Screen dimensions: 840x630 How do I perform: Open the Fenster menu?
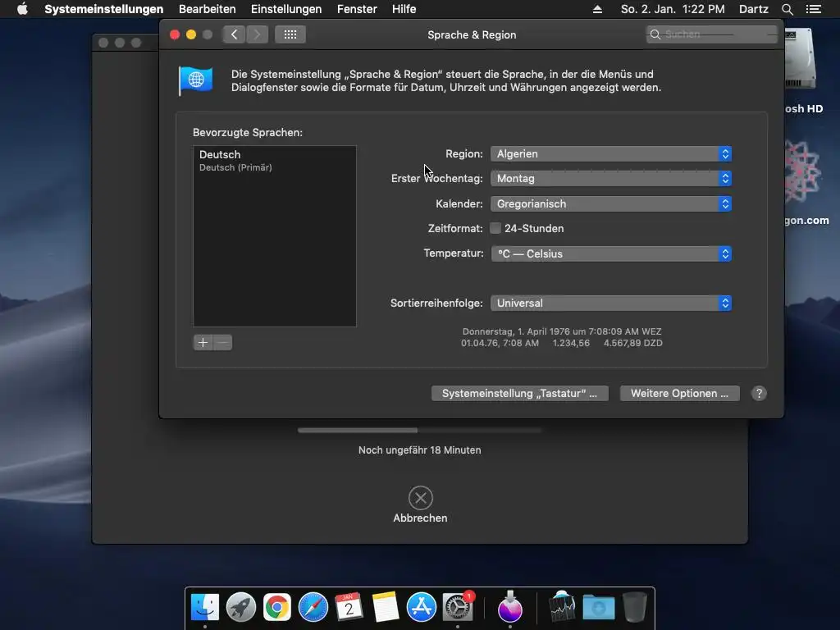(357, 9)
